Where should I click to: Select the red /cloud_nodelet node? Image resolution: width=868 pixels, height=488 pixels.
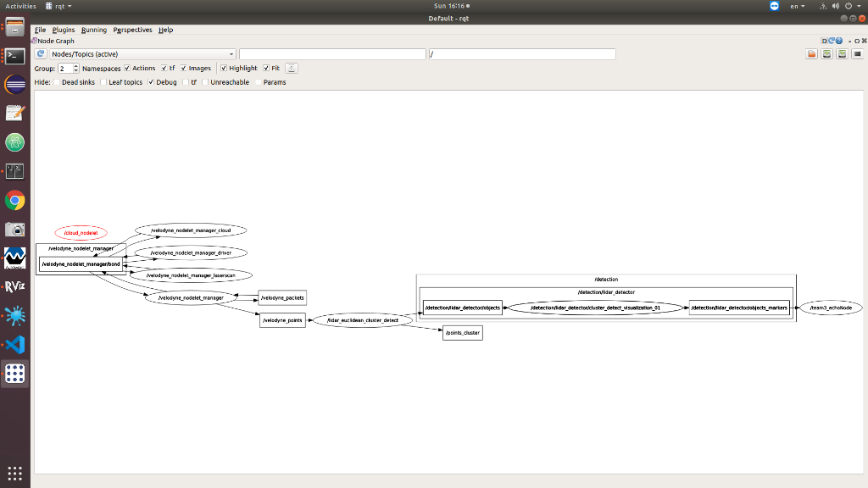81,233
